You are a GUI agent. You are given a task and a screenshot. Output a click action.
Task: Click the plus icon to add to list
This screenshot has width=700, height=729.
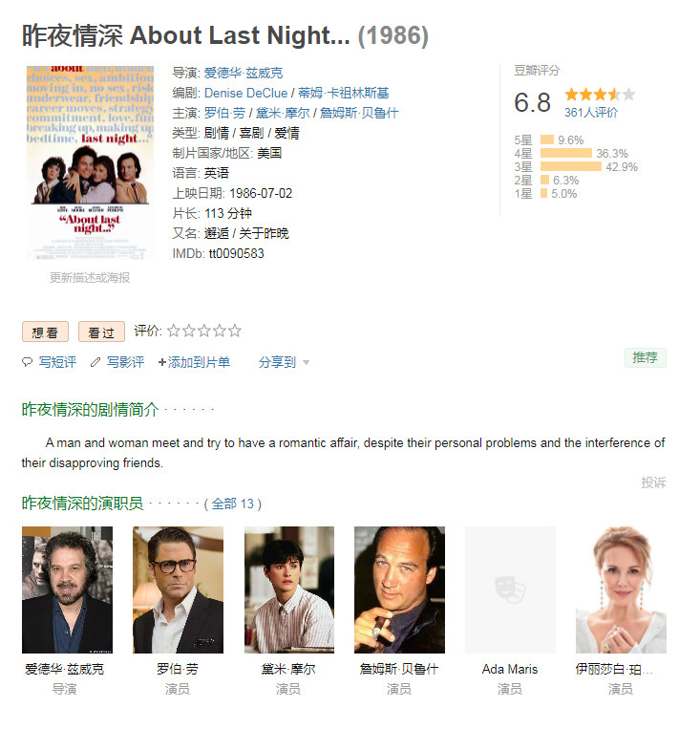click(x=162, y=362)
